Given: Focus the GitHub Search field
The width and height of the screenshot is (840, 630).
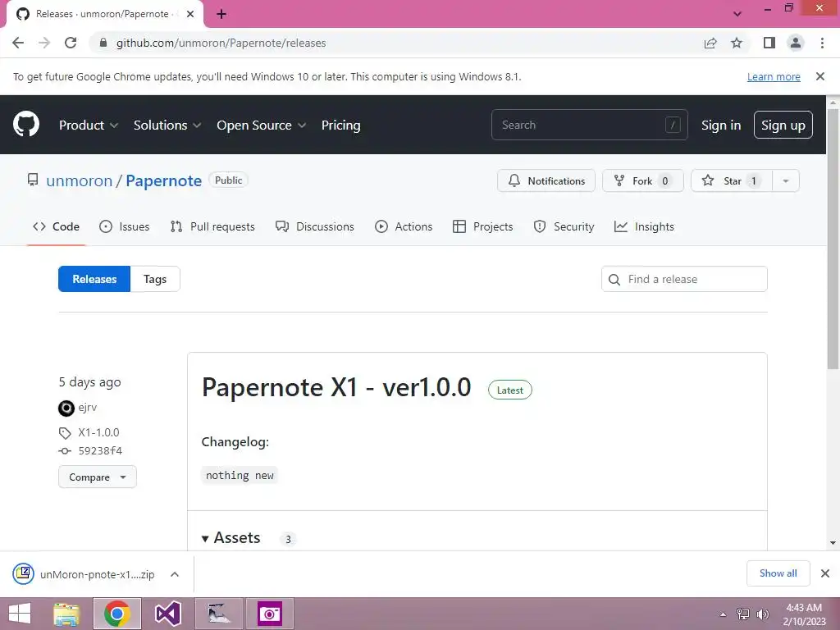Looking at the screenshot, I should [x=589, y=125].
